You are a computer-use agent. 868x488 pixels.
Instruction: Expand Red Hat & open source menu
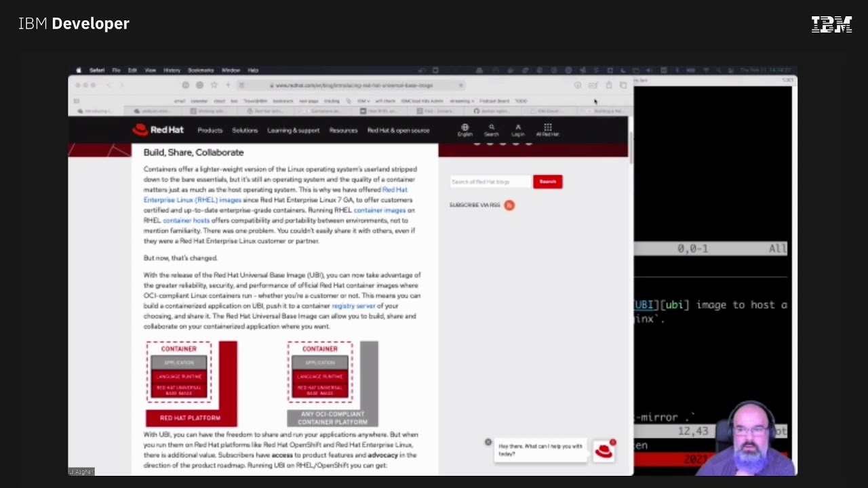tap(398, 130)
